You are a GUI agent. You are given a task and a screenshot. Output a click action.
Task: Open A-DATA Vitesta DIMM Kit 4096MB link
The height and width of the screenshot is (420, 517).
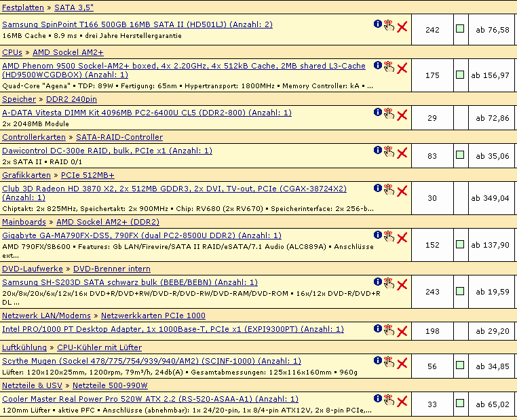147,113
